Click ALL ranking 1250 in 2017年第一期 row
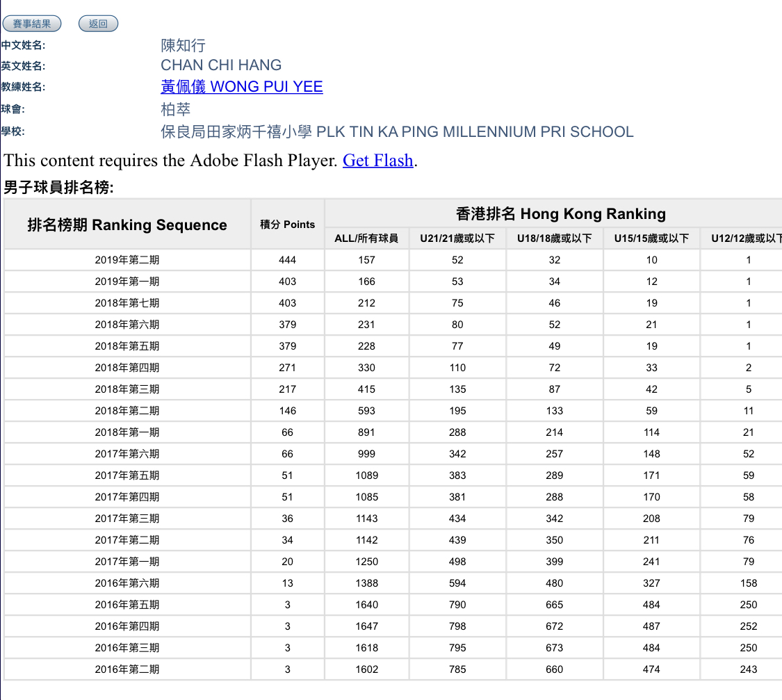 click(366, 562)
